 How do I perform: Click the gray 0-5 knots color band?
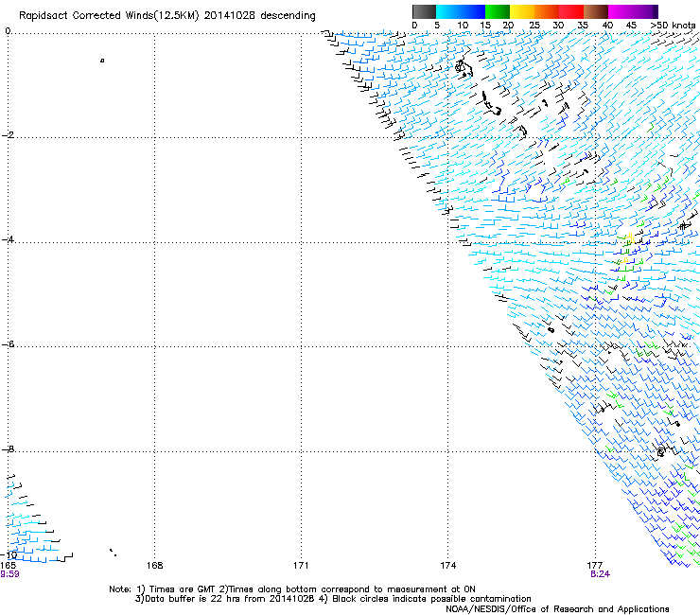pos(424,11)
